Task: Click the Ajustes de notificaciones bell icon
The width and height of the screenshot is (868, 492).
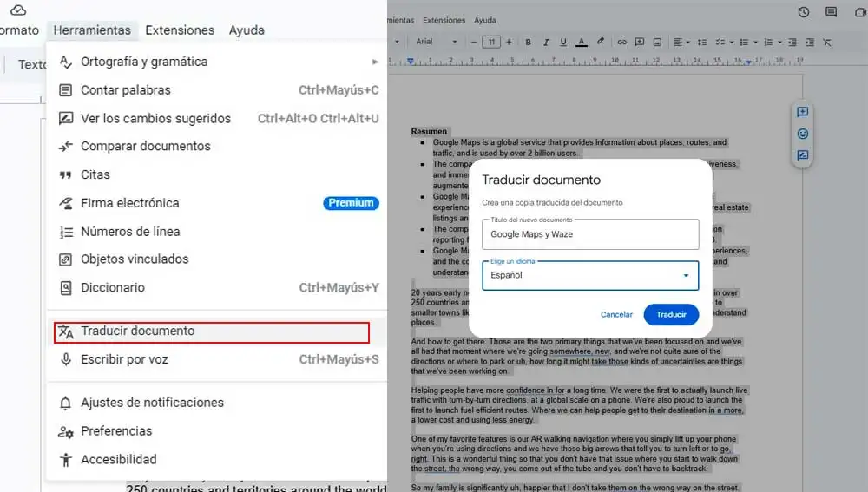Action: click(65, 403)
